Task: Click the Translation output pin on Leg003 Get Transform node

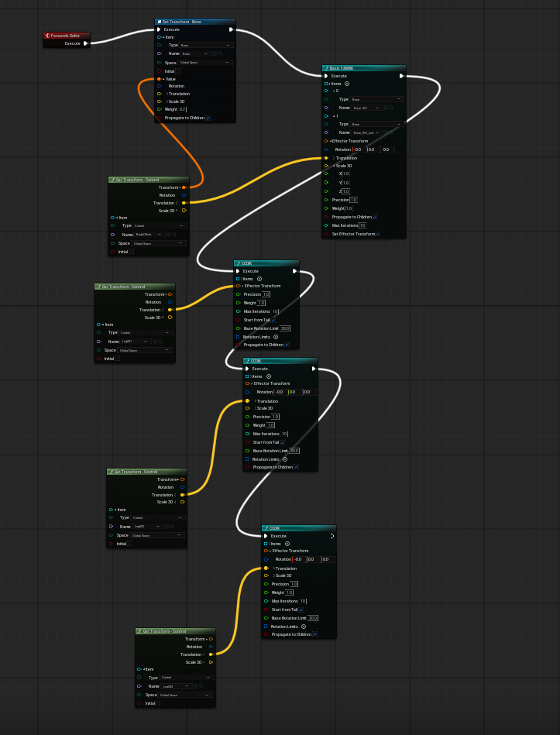Action: tap(210, 654)
